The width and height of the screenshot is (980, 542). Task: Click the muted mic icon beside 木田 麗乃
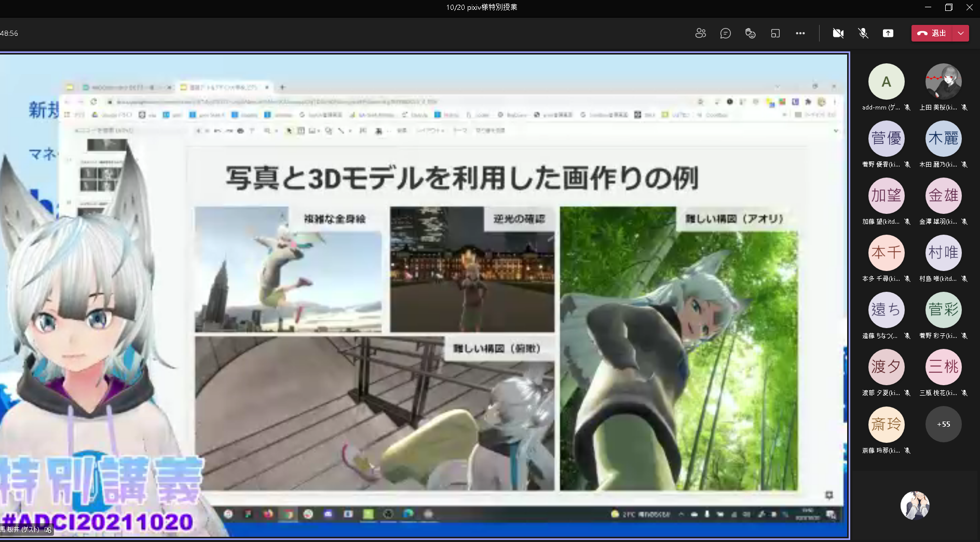[964, 165]
